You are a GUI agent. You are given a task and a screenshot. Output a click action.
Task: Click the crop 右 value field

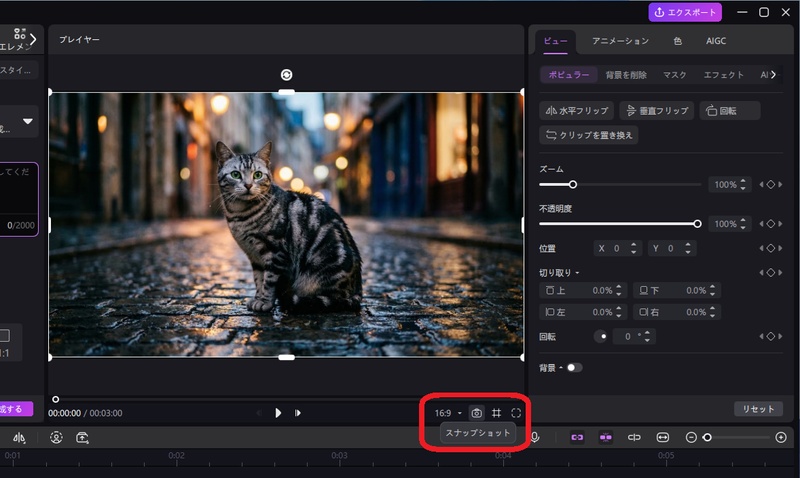pos(677,312)
